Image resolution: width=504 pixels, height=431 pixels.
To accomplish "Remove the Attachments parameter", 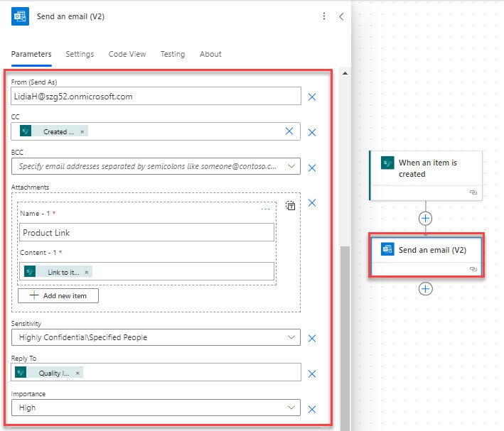I will pyautogui.click(x=312, y=202).
